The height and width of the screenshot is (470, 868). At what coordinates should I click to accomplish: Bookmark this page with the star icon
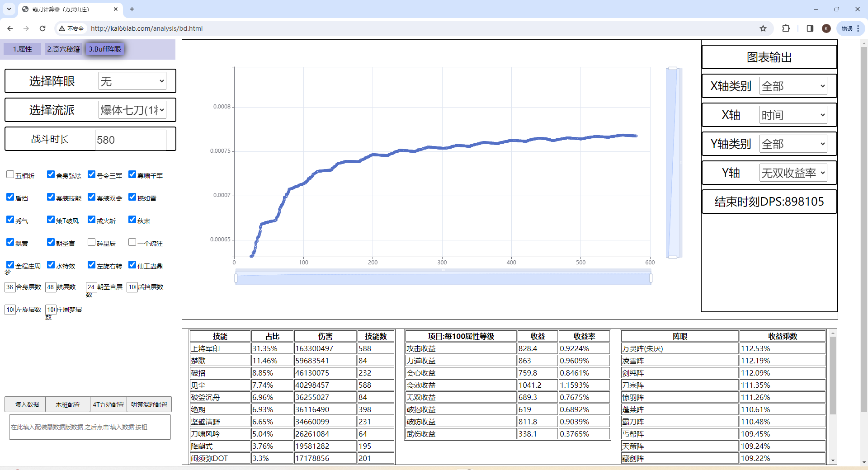pyautogui.click(x=763, y=28)
